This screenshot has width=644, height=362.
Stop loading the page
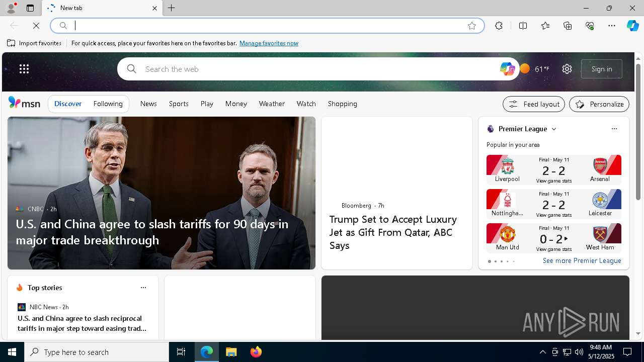pos(36,26)
